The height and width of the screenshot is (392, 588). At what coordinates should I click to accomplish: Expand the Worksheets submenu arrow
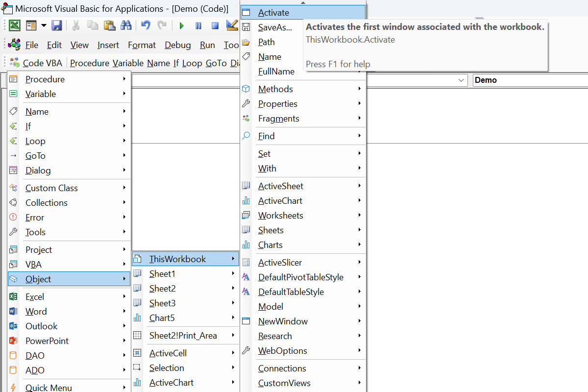click(x=360, y=215)
